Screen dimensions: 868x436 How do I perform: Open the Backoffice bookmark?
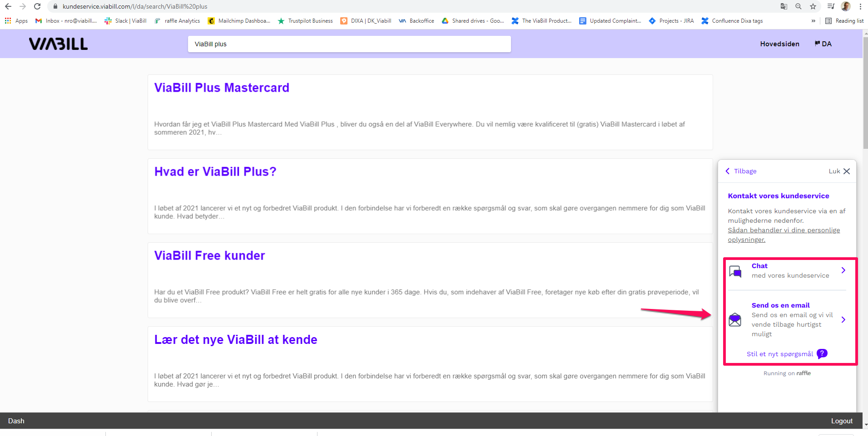point(417,21)
